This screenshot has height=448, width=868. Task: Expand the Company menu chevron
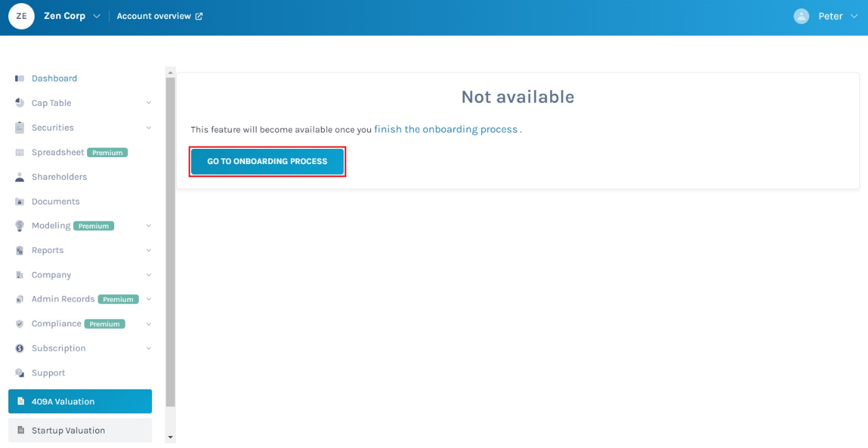coord(149,275)
